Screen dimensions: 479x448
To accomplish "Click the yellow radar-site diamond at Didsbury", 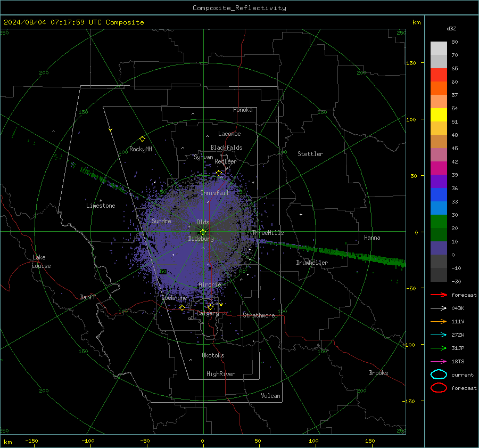I will pyautogui.click(x=203, y=232).
